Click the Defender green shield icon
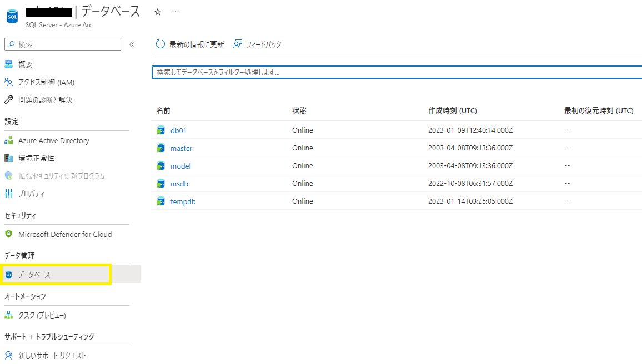 click(8, 234)
